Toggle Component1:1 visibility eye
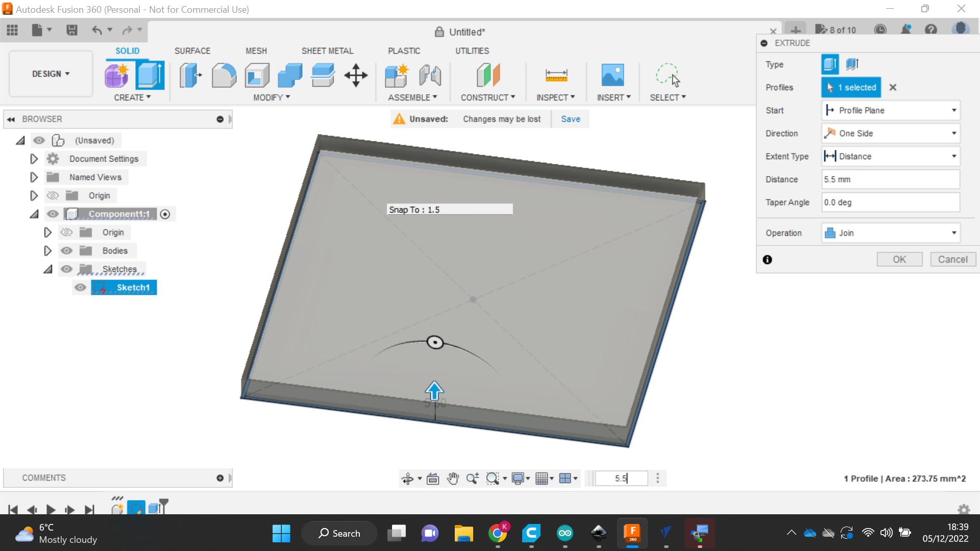 coord(53,214)
